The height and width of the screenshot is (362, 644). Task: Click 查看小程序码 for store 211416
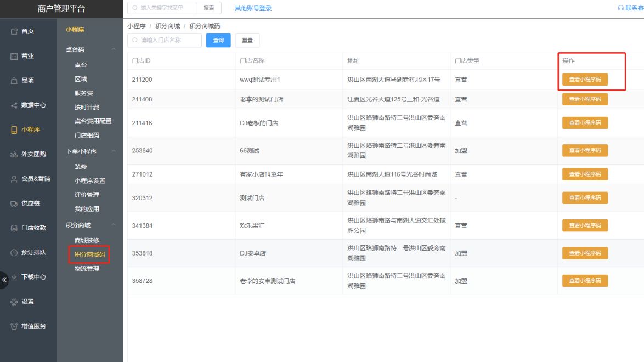tap(585, 123)
